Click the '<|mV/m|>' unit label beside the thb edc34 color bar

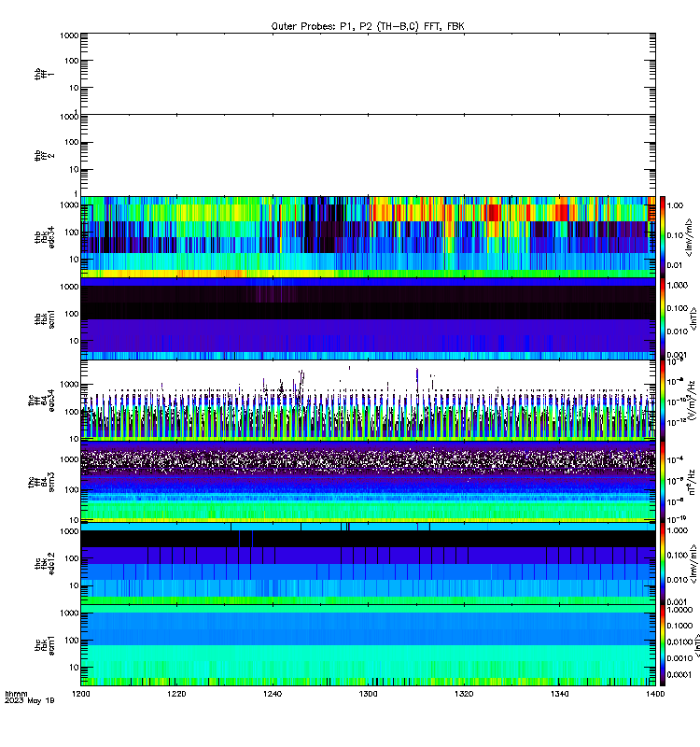pyautogui.click(x=689, y=237)
